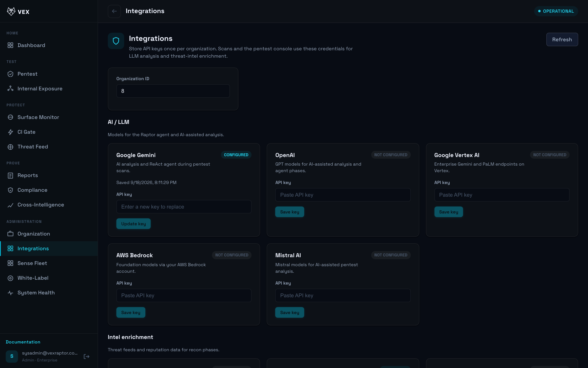Click the Compliance shield icon
Screen dimensions: 588x368
click(10, 190)
